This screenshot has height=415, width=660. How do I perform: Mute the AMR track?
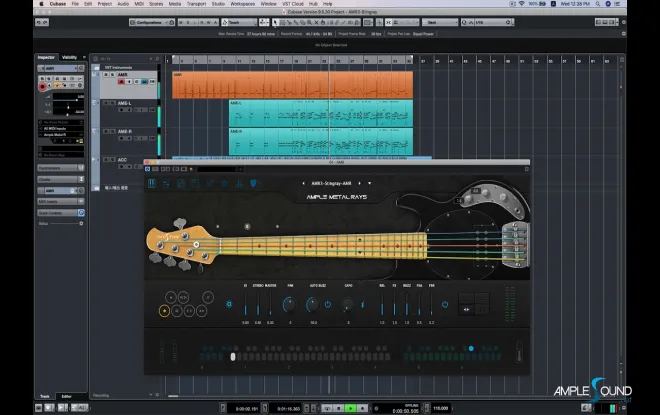[x=106, y=74]
